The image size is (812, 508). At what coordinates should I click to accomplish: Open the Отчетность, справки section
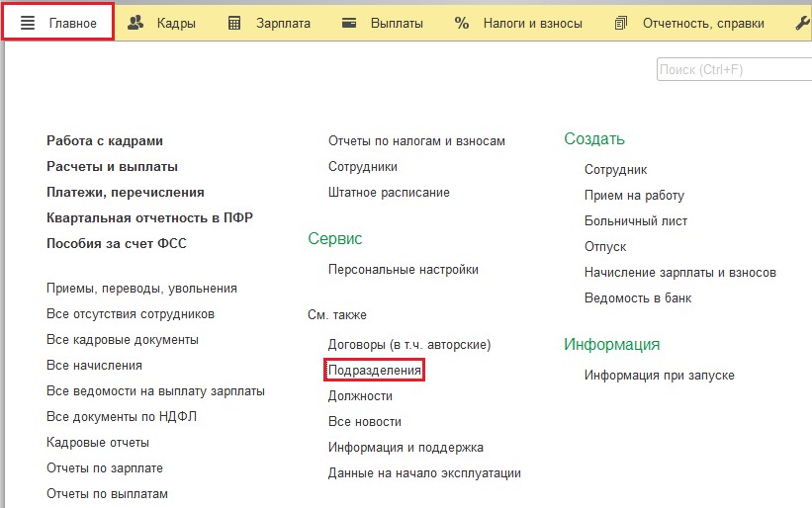coord(702,23)
